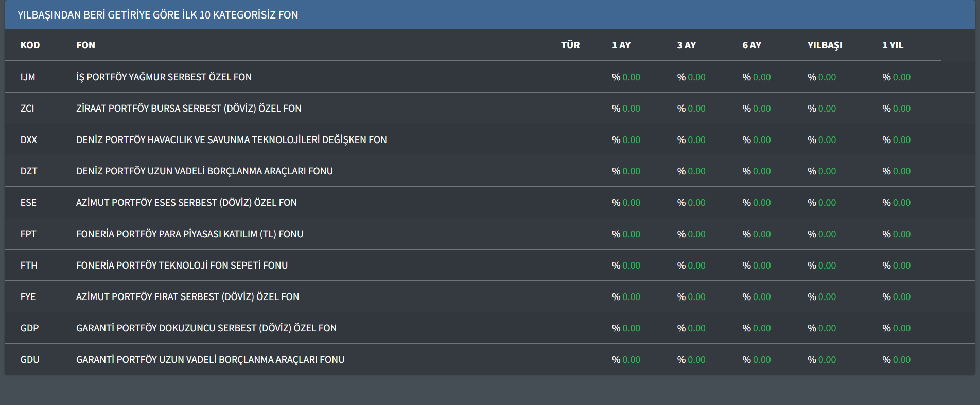Click the YILBAŞI column header
The width and height of the screenshot is (980, 405).
click(825, 45)
